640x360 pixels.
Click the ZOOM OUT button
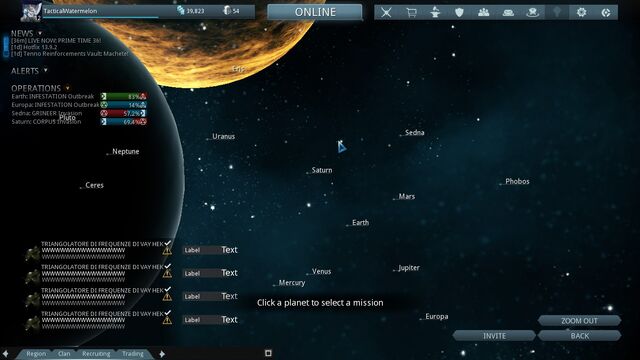(580, 321)
